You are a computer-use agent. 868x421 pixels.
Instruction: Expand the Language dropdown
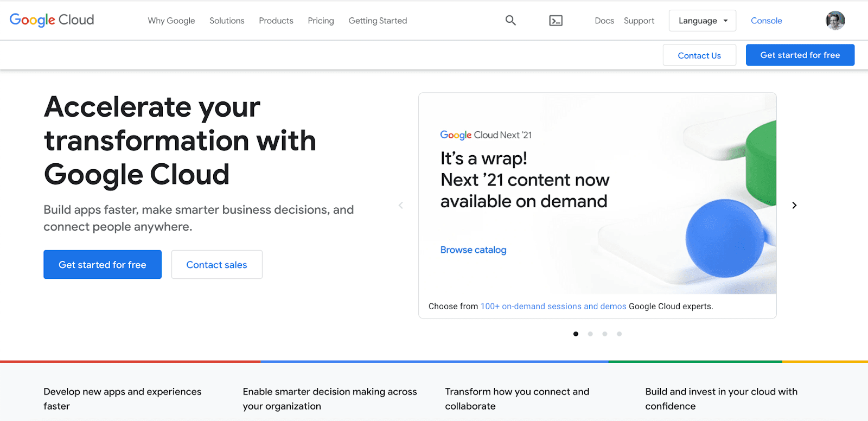702,21
